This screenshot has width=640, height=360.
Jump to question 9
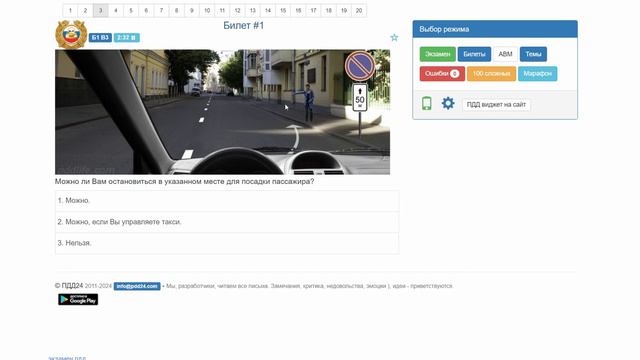(x=191, y=11)
